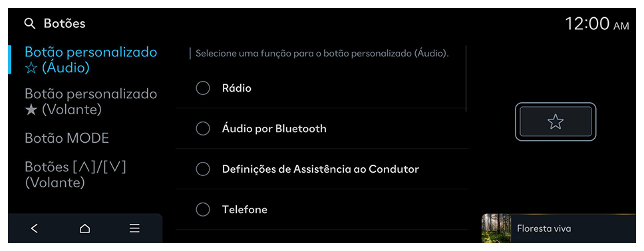This screenshot has width=644, height=251.
Task: Tap the Floresta viva now-playing label
Action: (544, 228)
